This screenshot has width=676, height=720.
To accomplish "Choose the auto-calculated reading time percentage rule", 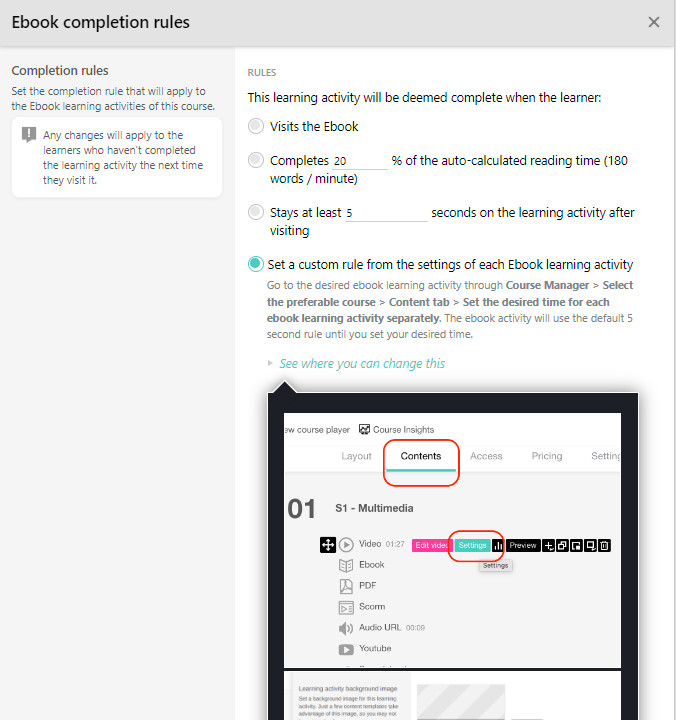I will (257, 160).
